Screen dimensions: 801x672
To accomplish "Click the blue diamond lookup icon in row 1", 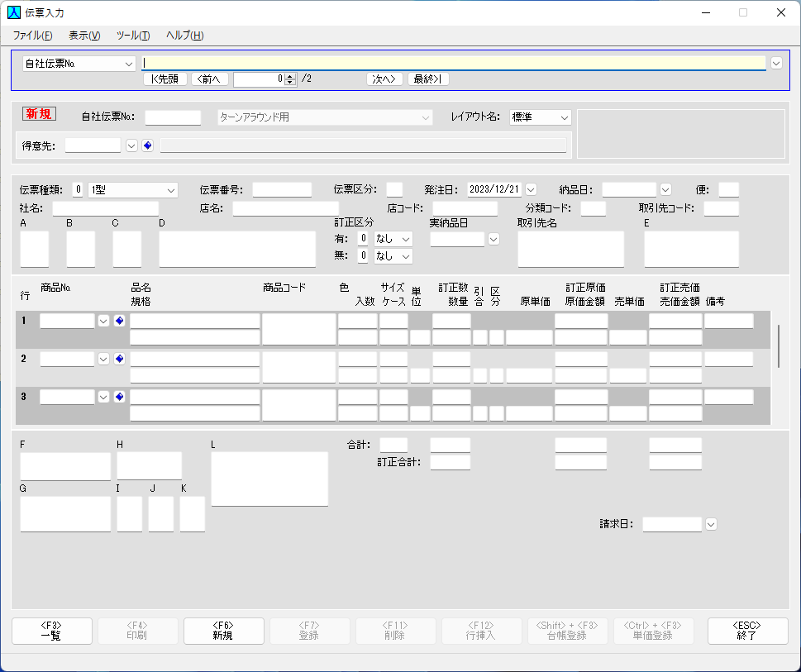I will [x=120, y=321].
